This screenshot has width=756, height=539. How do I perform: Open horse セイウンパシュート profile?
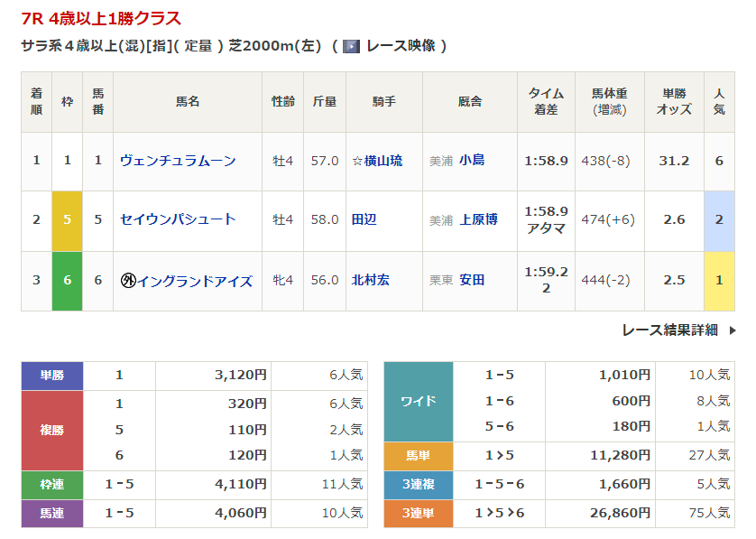point(178,219)
